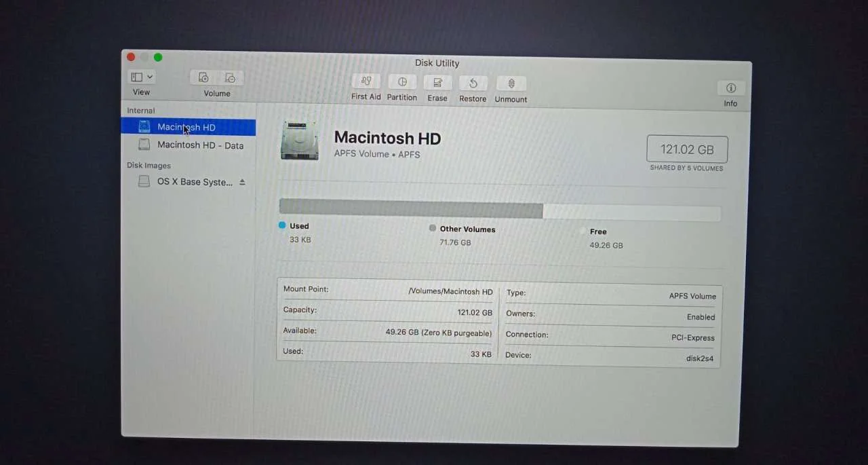Run First Aid on the volume
This screenshot has height=465, width=868.
pos(366,81)
